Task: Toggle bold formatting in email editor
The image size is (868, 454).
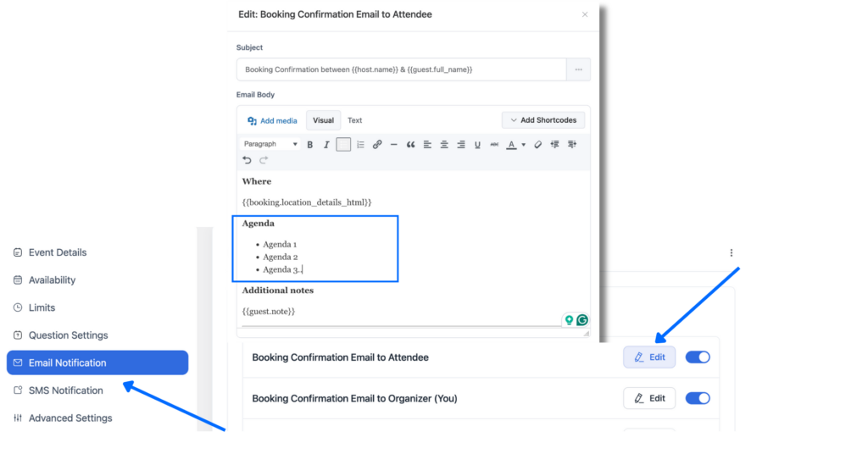Action: coord(310,144)
